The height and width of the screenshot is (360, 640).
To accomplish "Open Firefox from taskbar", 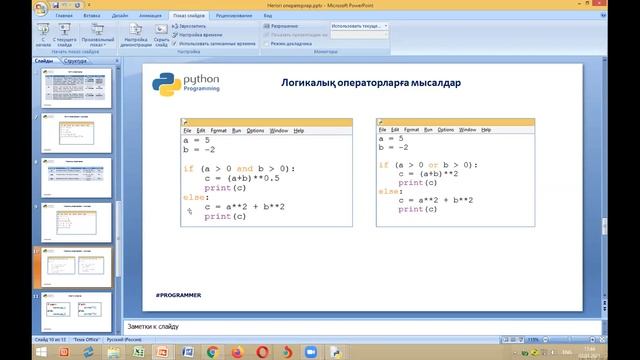I will point(237,352).
